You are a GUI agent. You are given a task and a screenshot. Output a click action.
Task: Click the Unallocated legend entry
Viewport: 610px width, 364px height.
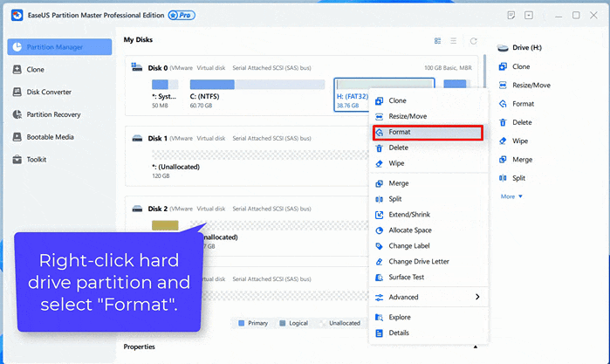(x=339, y=323)
